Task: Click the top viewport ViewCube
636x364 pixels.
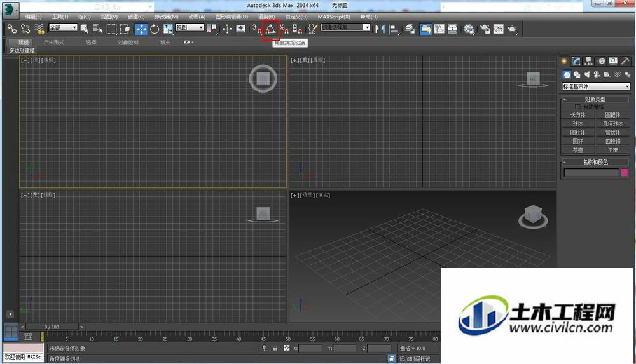Action: 263,79
